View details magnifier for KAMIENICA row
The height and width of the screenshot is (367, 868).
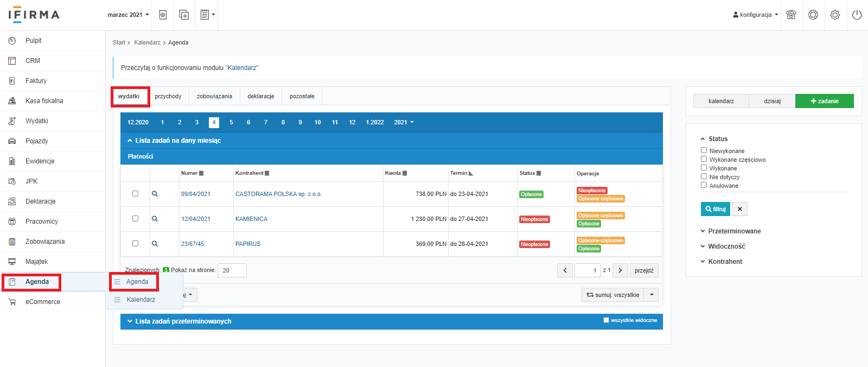coord(155,219)
